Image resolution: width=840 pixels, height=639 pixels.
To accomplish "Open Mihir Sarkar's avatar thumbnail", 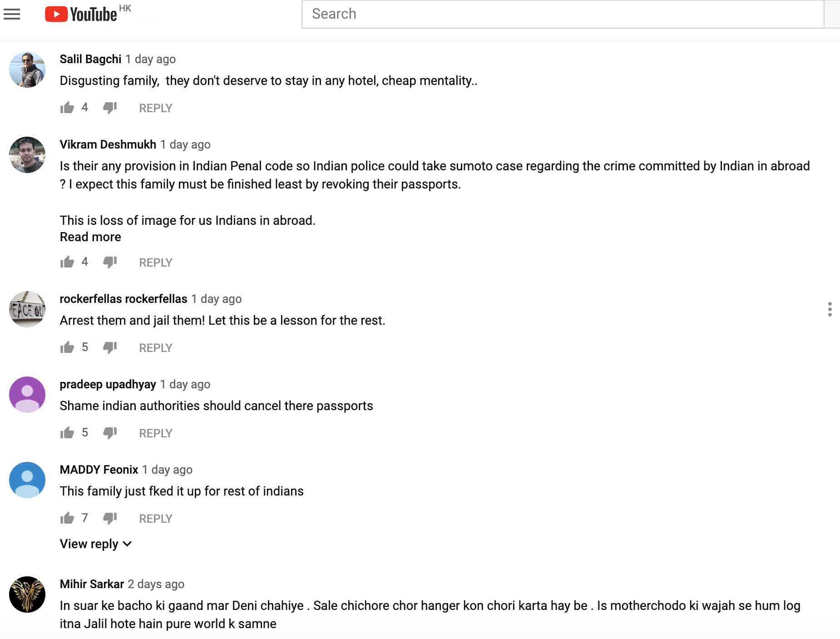I will pos(27,594).
